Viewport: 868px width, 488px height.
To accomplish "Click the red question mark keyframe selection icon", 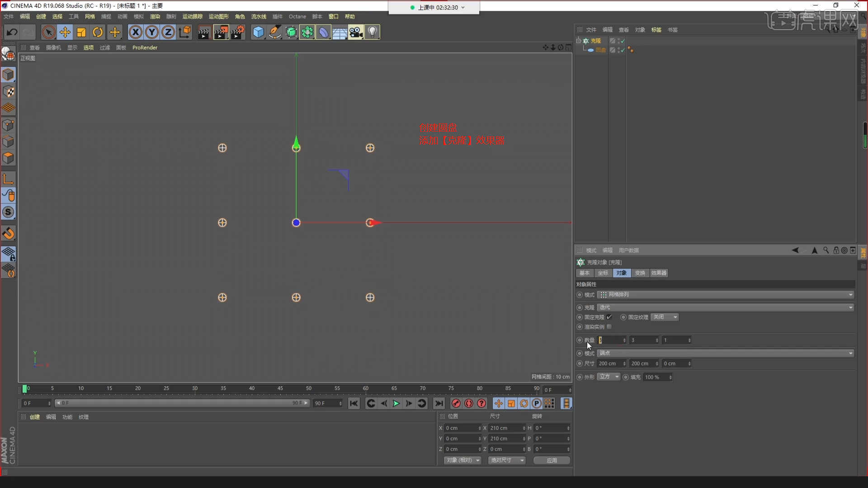I will point(482,404).
